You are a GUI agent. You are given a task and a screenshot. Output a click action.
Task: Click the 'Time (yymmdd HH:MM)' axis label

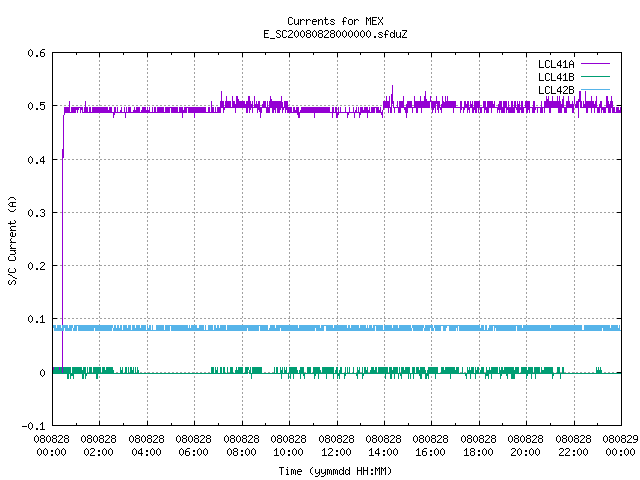pyautogui.click(x=335, y=471)
